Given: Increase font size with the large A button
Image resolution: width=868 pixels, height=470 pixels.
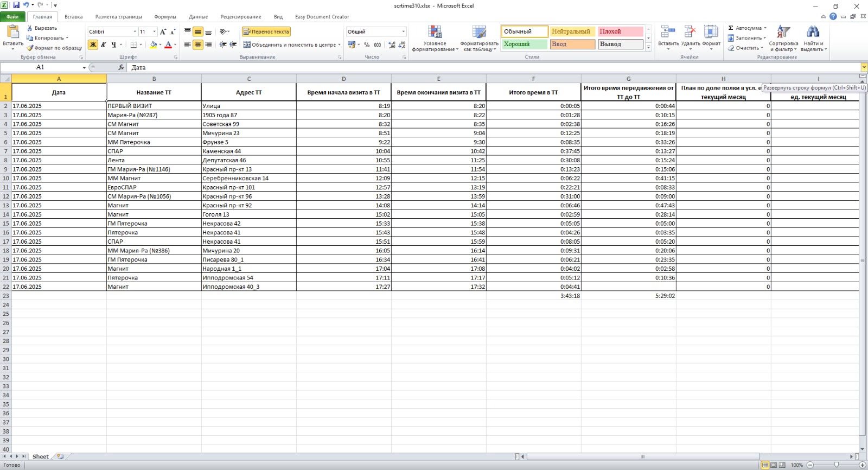Looking at the screenshot, I should [163, 31].
